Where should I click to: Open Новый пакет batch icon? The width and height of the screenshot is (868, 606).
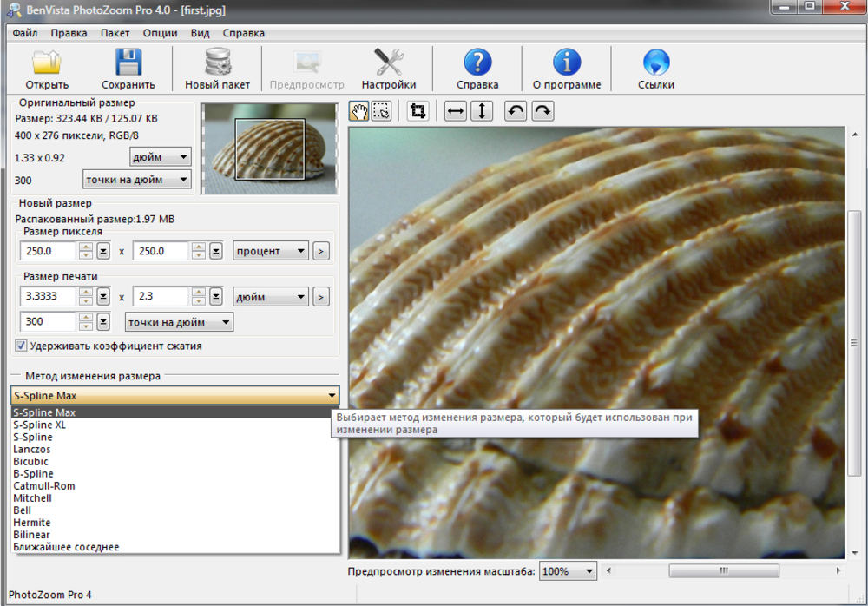coord(217,63)
